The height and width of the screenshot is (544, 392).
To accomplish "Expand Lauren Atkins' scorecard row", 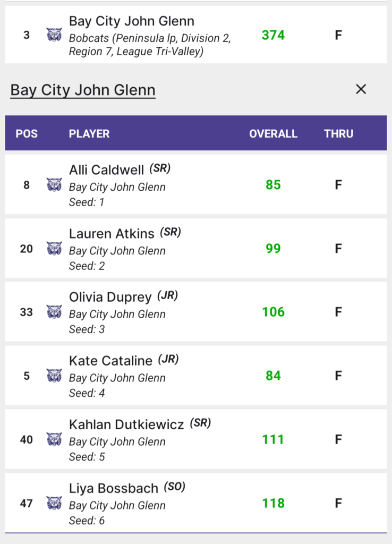I will tap(196, 249).
